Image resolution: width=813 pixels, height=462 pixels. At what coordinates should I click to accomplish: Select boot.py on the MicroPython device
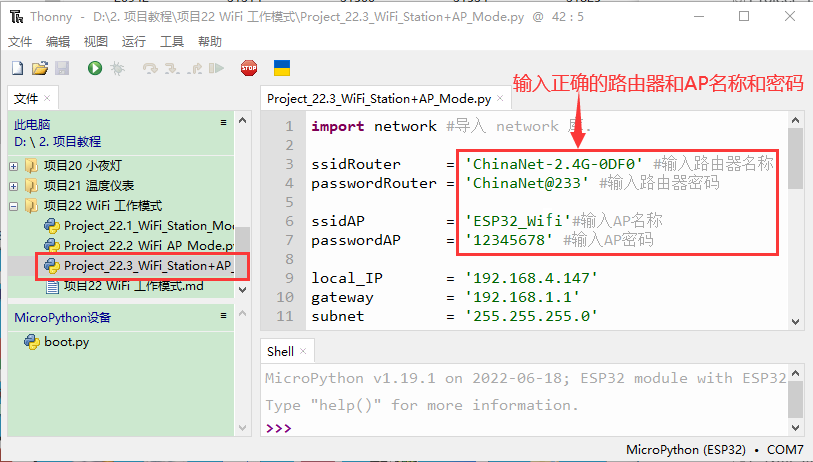[66, 341]
